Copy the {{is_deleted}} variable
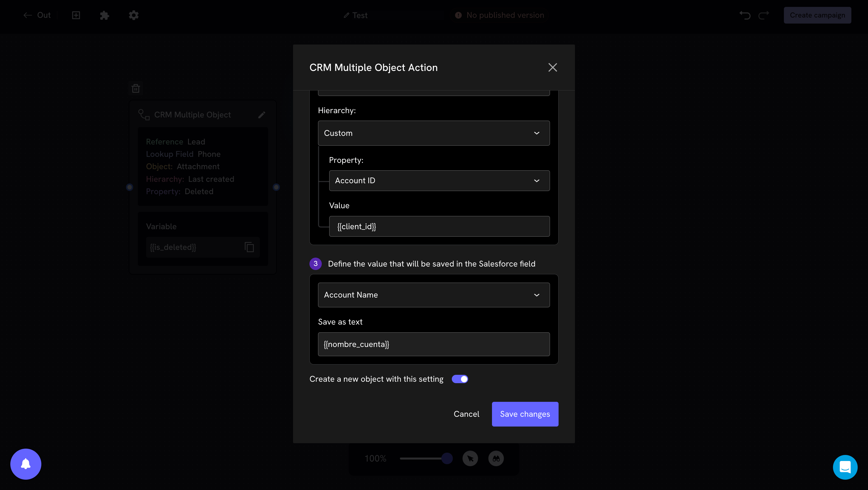Image resolution: width=868 pixels, height=490 pixels. tap(249, 247)
